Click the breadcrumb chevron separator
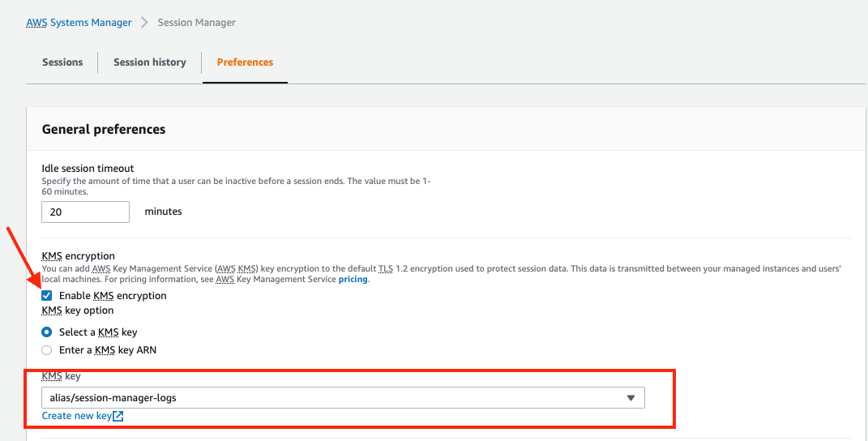868x441 pixels. [x=144, y=23]
